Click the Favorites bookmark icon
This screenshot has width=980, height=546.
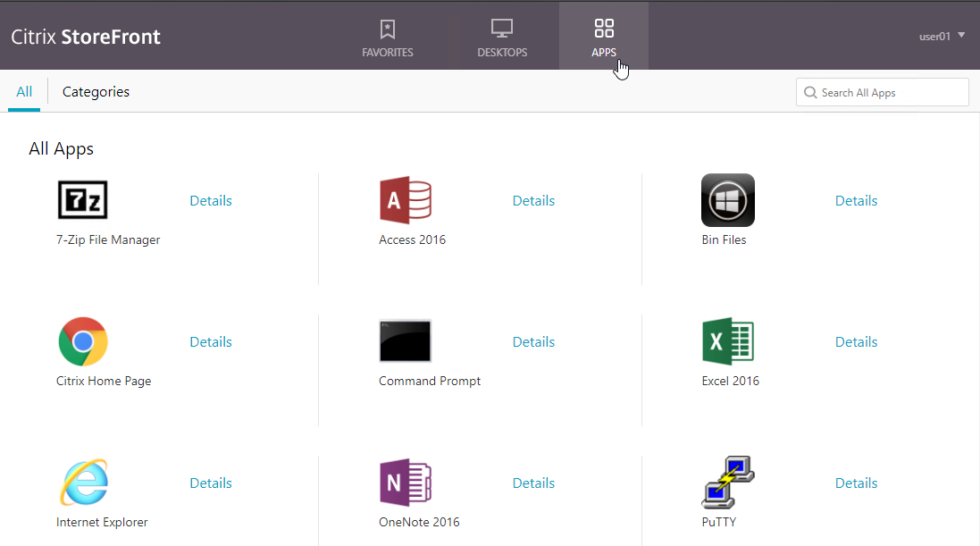(388, 29)
